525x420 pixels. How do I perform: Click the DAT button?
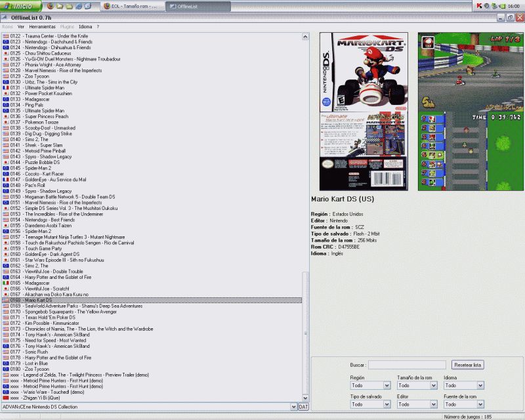click(303, 407)
